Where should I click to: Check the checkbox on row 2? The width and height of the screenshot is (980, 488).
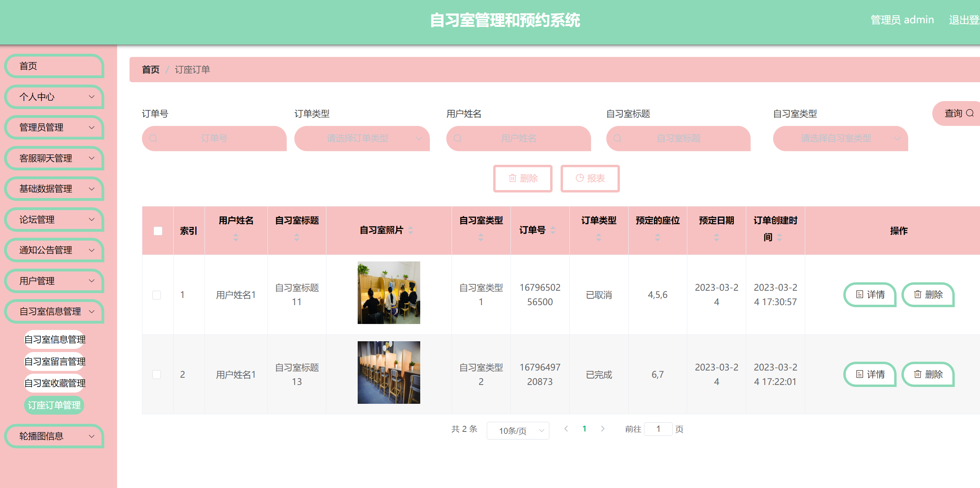click(157, 374)
